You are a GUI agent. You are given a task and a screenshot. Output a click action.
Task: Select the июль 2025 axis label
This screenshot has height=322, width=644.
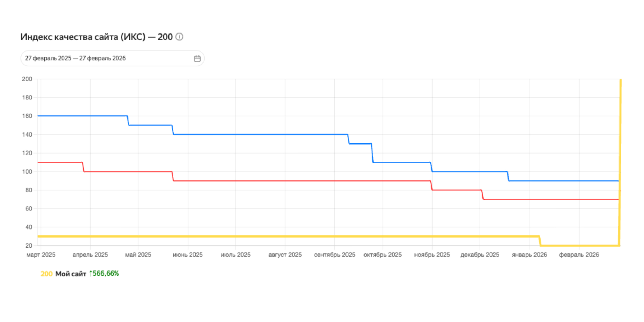point(235,255)
